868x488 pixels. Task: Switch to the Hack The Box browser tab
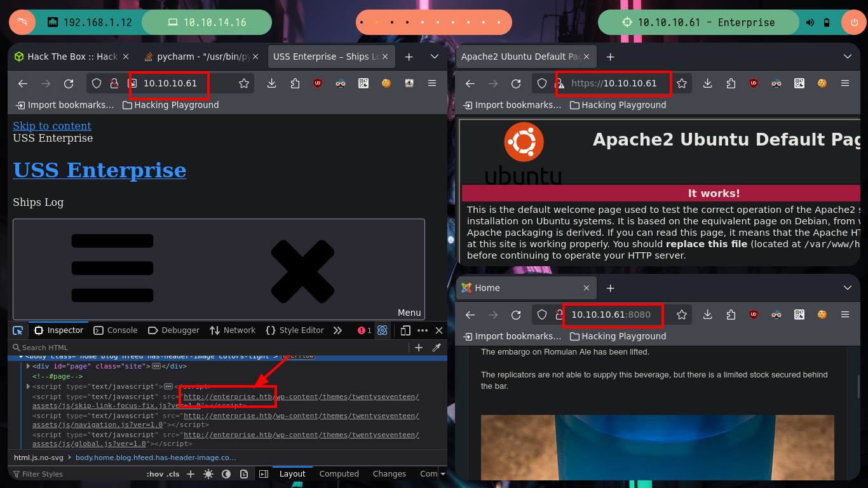coord(72,57)
